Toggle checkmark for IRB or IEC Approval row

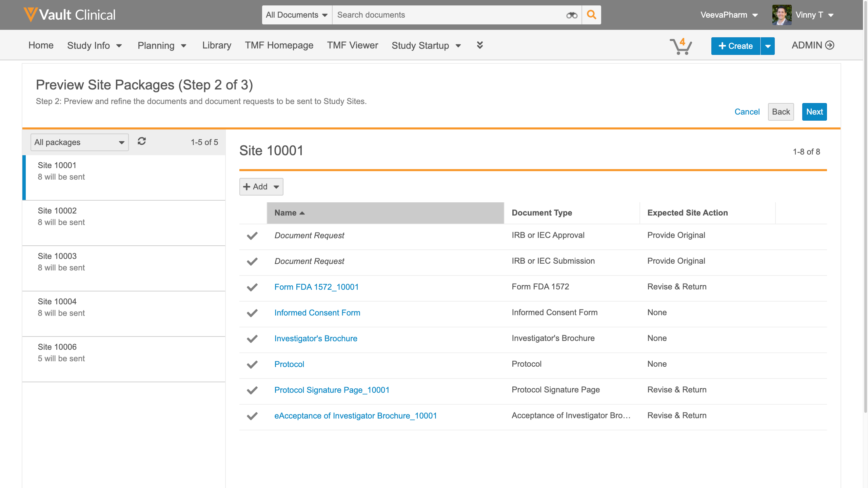(252, 236)
